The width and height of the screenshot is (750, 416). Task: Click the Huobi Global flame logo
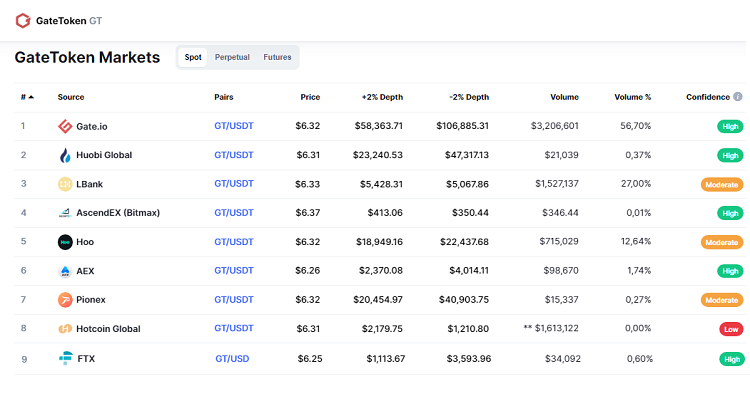pyautogui.click(x=65, y=155)
